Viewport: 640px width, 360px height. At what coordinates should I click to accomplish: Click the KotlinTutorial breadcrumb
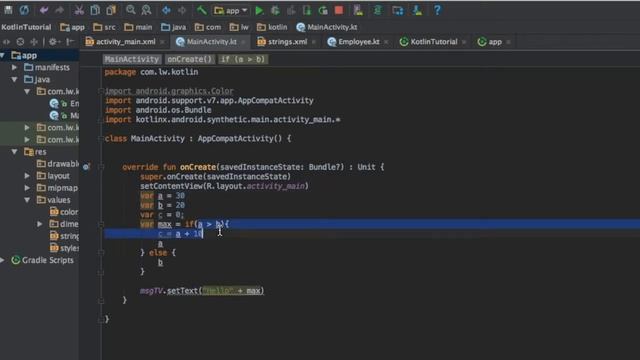click(x=26, y=27)
